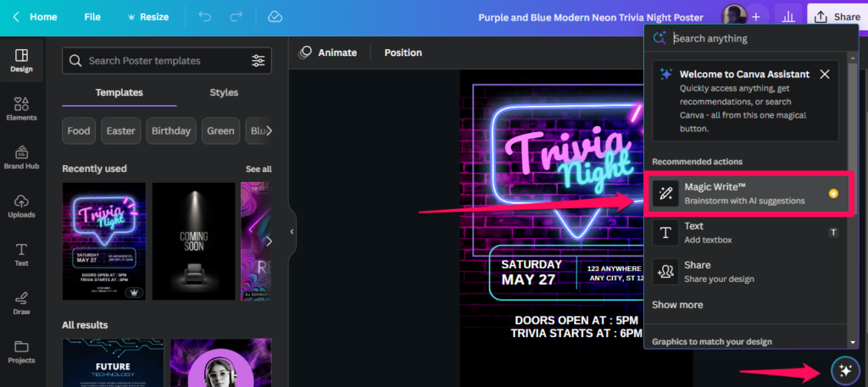
Task: Check cloud save status icon
Action: click(275, 17)
